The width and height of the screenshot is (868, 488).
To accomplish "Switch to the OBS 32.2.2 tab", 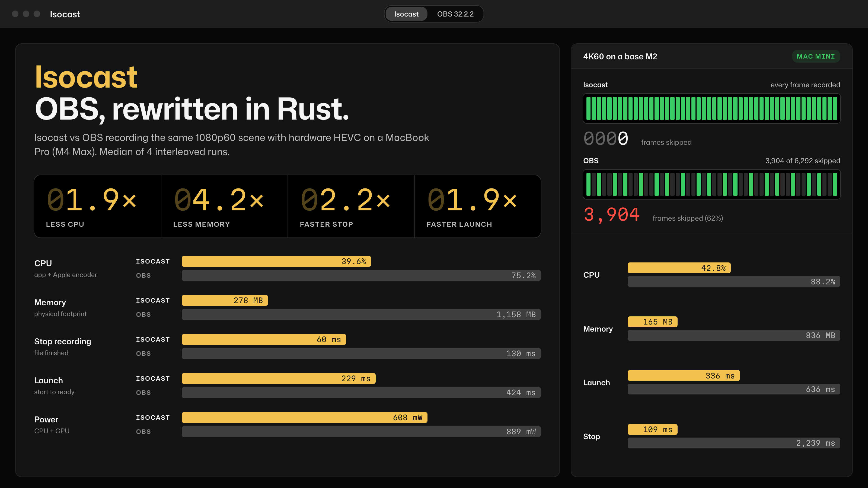I will (455, 14).
